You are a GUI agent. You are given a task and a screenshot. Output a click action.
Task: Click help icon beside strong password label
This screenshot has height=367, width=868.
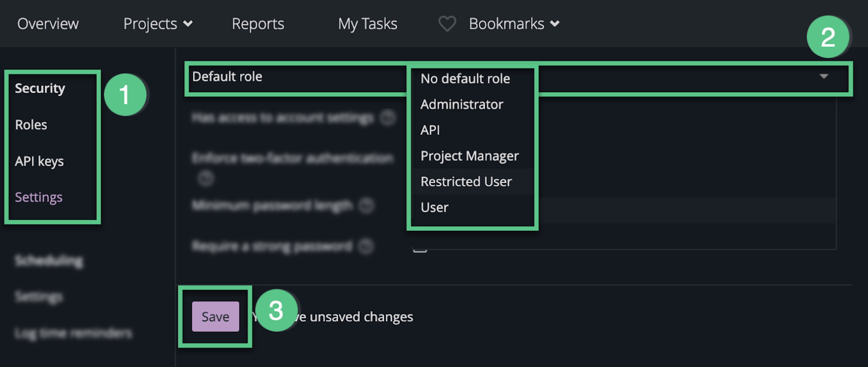(366, 246)
